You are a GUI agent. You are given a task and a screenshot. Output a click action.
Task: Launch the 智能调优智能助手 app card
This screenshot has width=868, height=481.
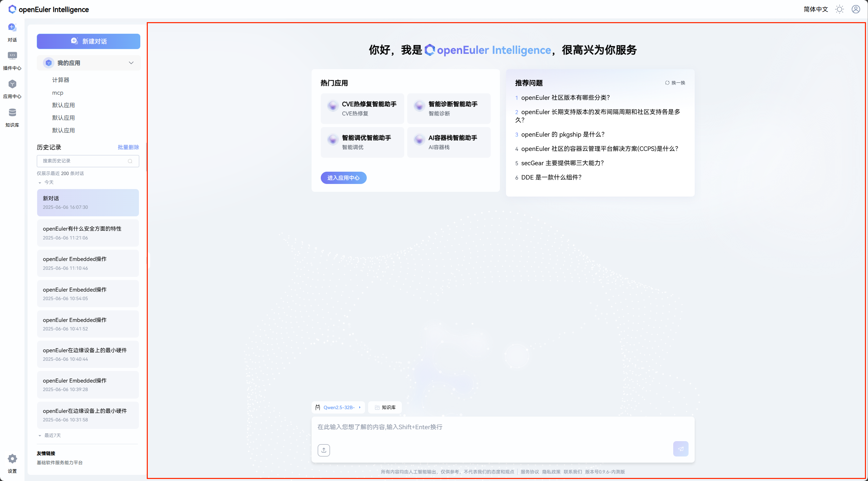coord(362,142)
